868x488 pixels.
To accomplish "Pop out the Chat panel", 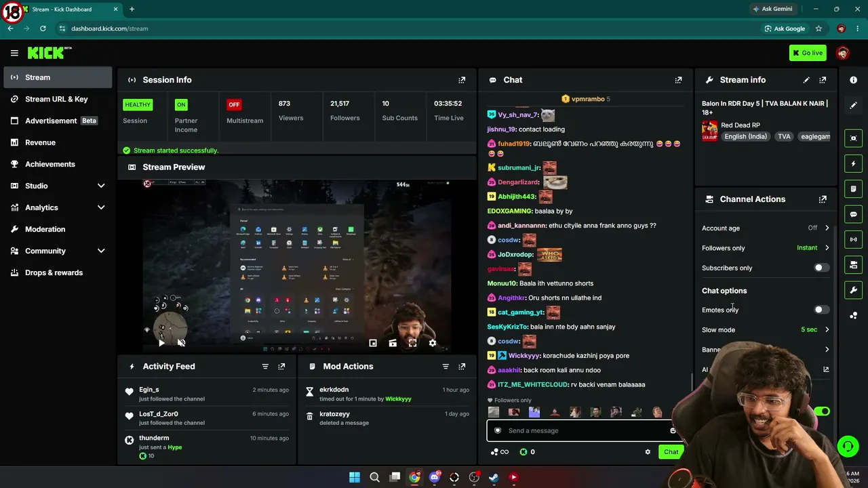I will [678, 80].
